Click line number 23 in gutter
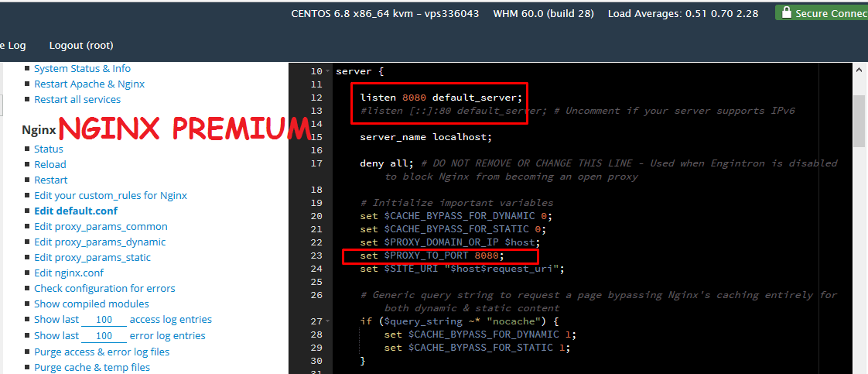 pyautogui.click(x=316, y=256)
